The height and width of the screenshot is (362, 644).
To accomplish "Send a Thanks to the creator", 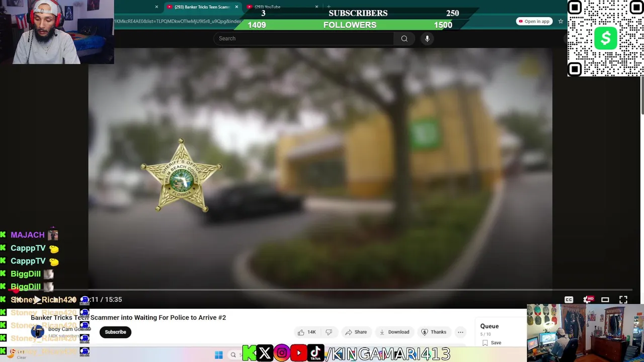I will pyautogui.click(x=434, y=332).
